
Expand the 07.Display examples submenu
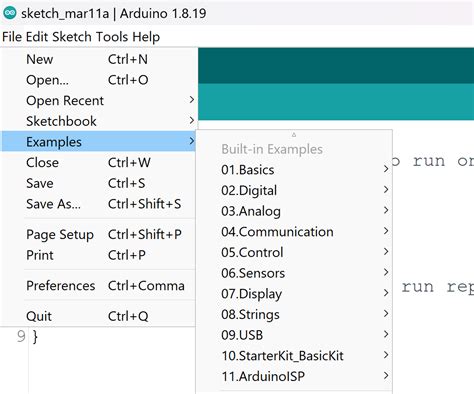(x=294, y=294)
